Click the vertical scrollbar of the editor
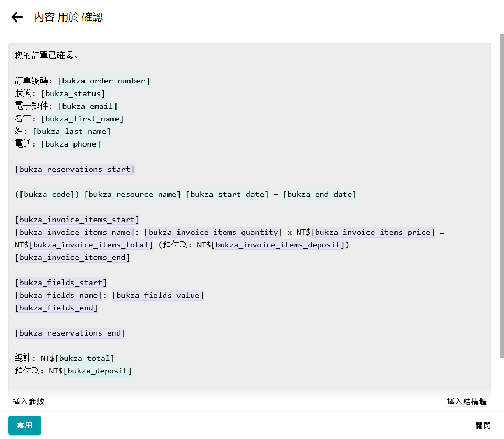This screenshot has width=504, height=439. click(501, 200)
